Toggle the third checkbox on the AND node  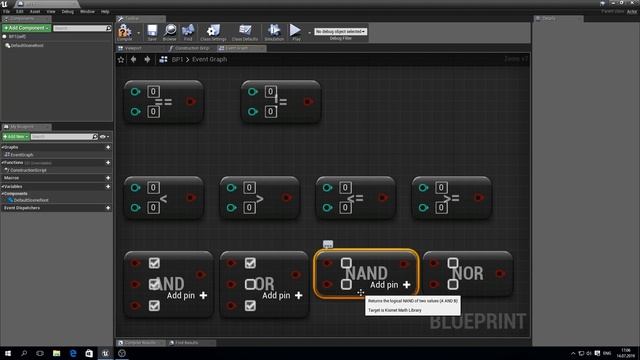point(154,306)
